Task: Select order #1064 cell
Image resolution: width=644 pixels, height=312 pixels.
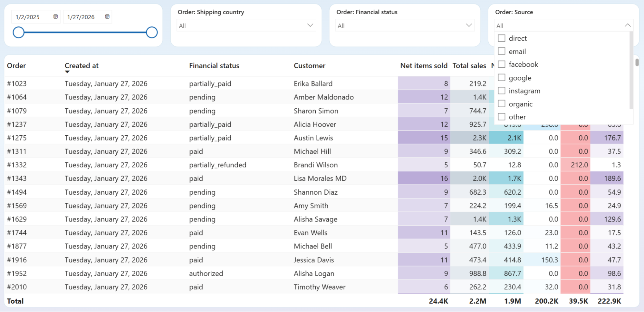Action: coord(17,97)
